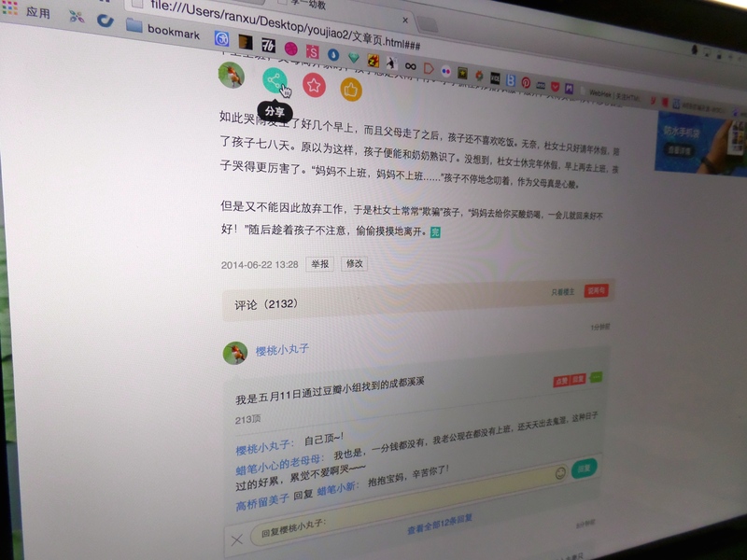Open the green diamond gem bookmark
Screen dimensions: 747x560
[354, 58]
